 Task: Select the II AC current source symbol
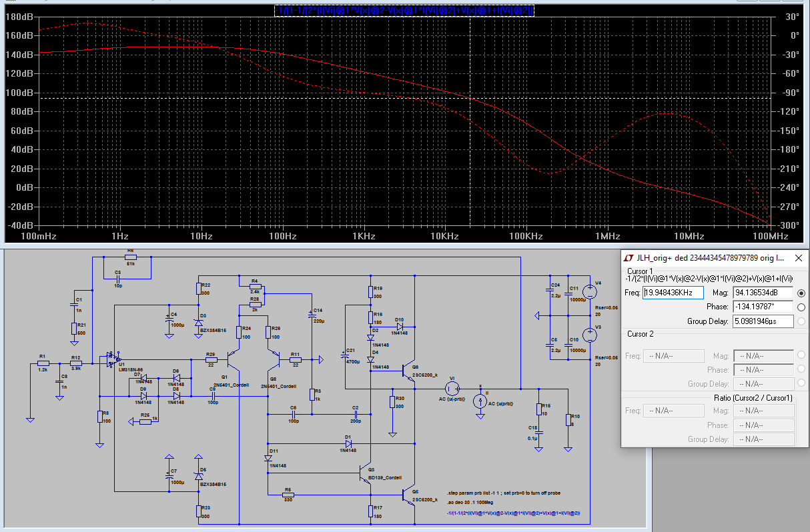tap(480, 401)
